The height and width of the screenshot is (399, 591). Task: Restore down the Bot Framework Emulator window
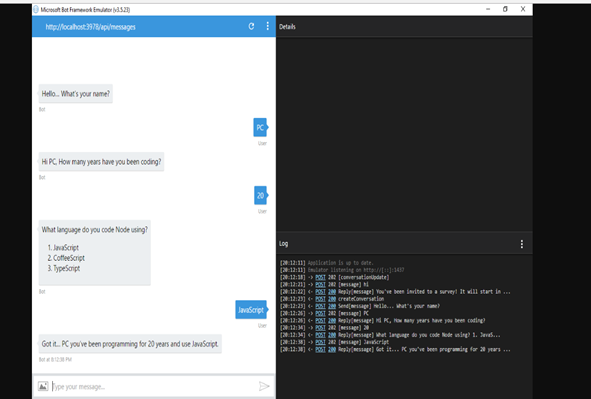[505, 9]
